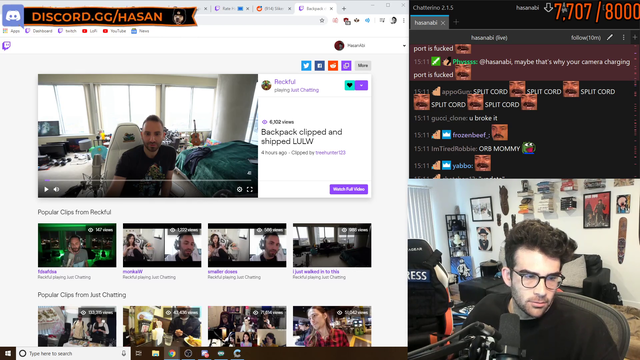This screenshot has width=640, height=360.
Task: Open Chatterino split three-dot menu
Action: pos(624,38)
